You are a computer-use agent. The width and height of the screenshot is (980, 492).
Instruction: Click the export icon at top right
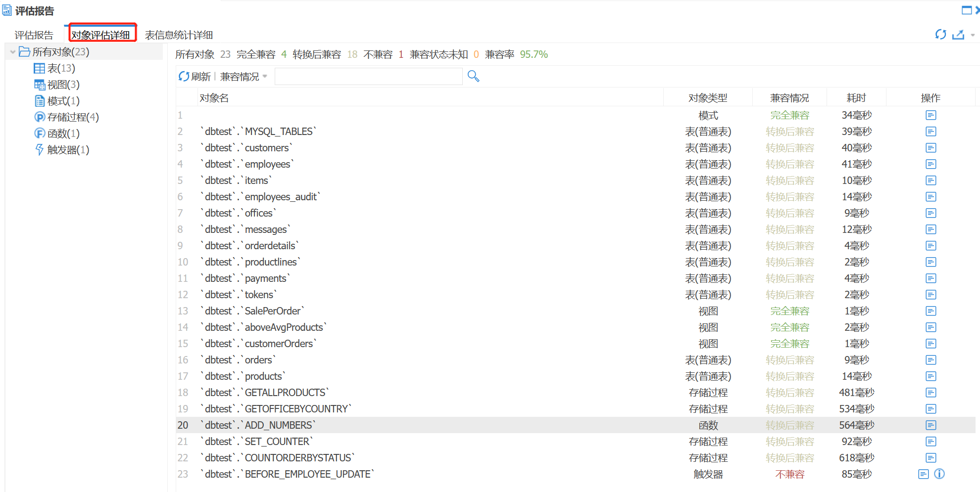[959, 35]
